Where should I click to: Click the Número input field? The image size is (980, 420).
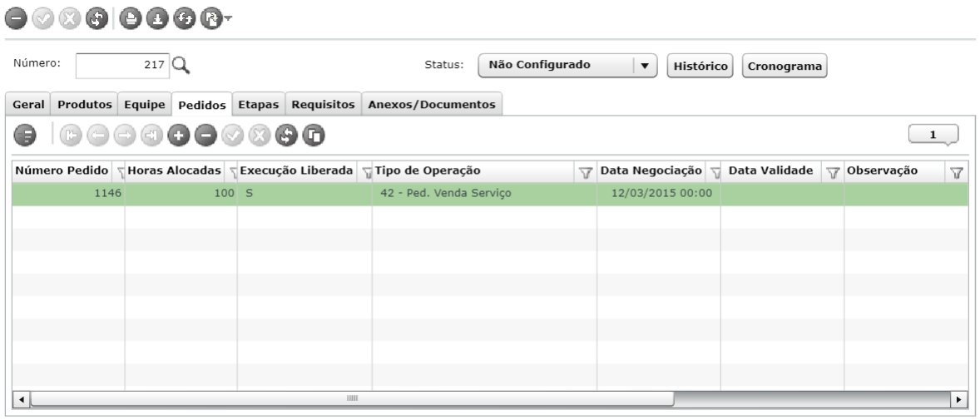[x=122, y=66]
